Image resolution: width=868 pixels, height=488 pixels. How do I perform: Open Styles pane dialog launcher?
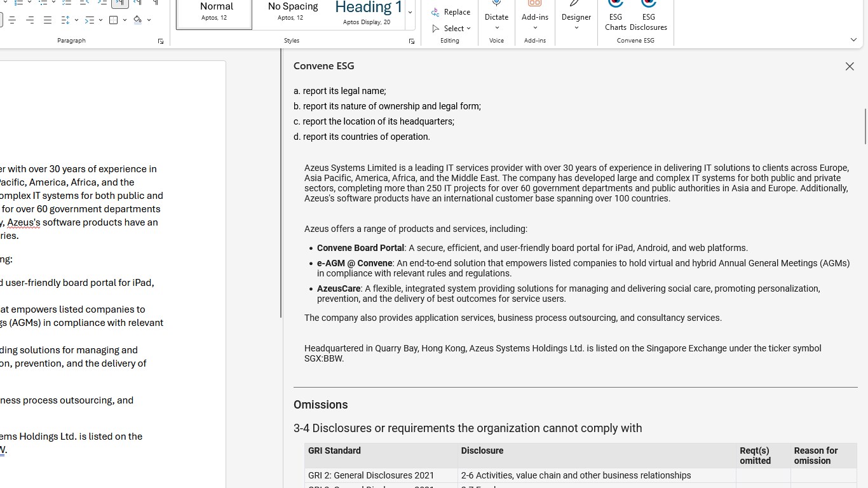pos(412,41)
